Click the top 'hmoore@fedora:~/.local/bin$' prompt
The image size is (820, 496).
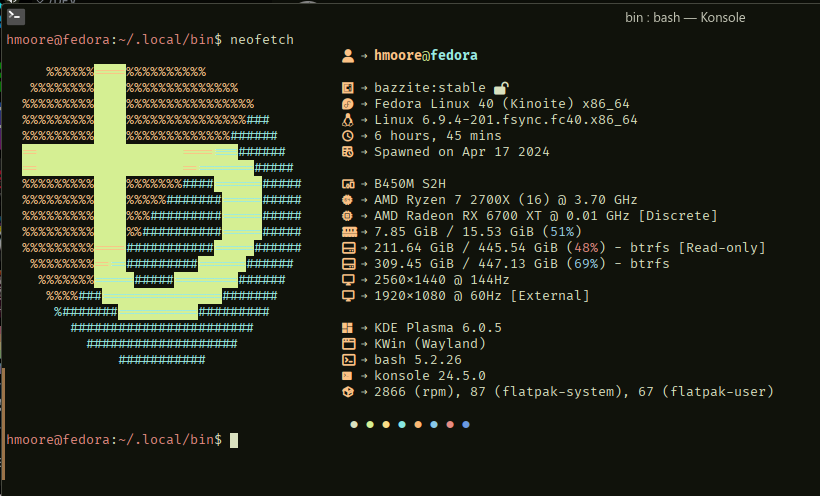coord(114,40)
